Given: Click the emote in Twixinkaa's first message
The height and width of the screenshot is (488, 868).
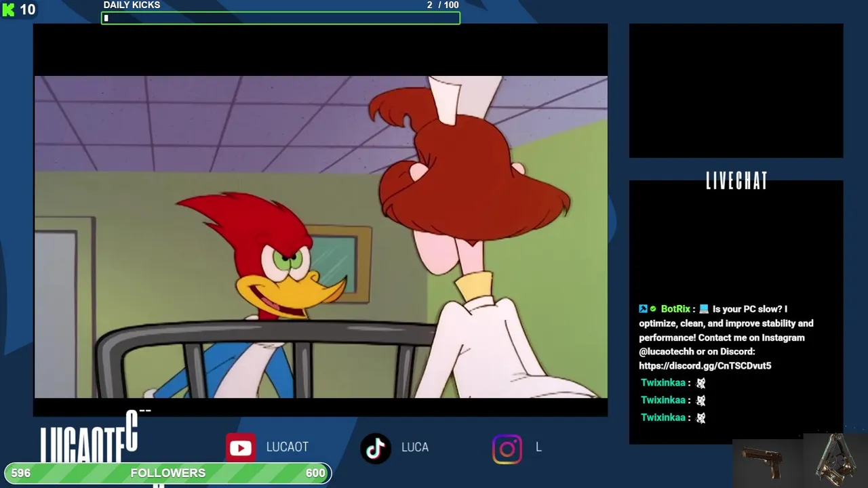Looking at the screenshot, I should [x=701, y=383].
